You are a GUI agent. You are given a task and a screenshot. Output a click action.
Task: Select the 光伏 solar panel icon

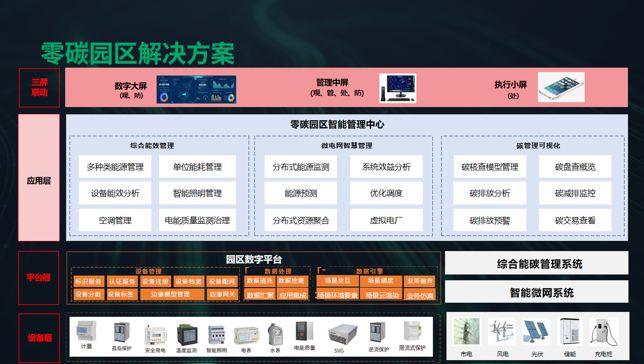click(536, 332)
